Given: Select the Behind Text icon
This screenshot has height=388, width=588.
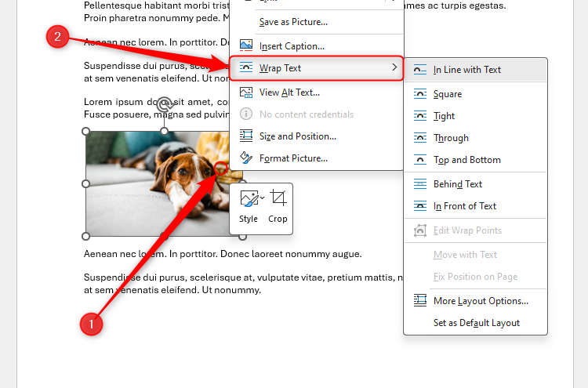Looking at the screenshot, I should click(x=420, y=184).
